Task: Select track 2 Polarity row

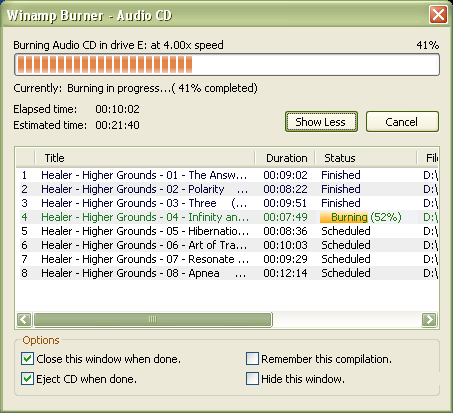Action: [x=229, y=189]
